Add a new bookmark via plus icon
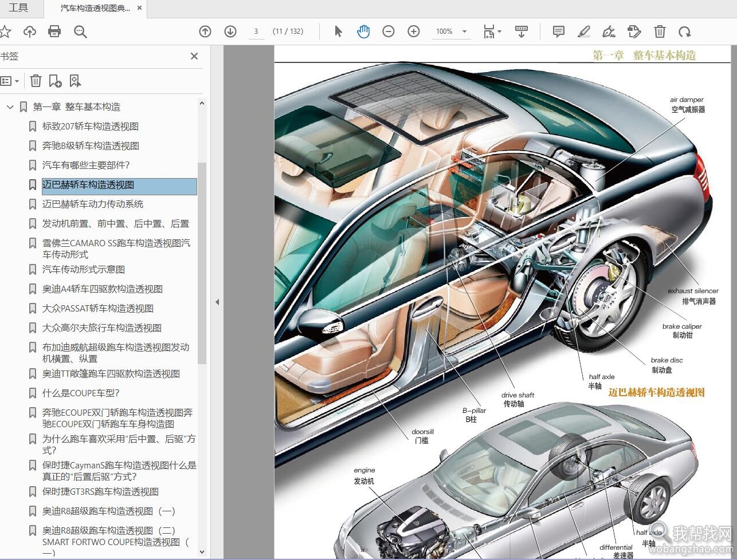The image size is (737, 560). (55, 81)
